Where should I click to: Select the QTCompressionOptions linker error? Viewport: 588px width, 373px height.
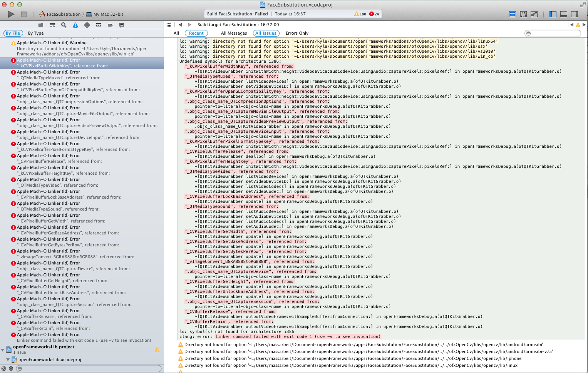[x=82, y=99]
